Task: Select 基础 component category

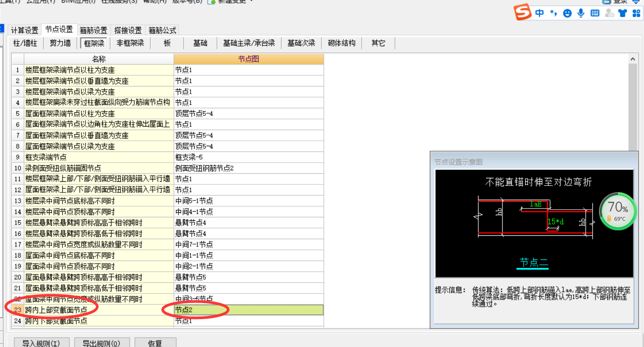Action: [x=200, y=43]
